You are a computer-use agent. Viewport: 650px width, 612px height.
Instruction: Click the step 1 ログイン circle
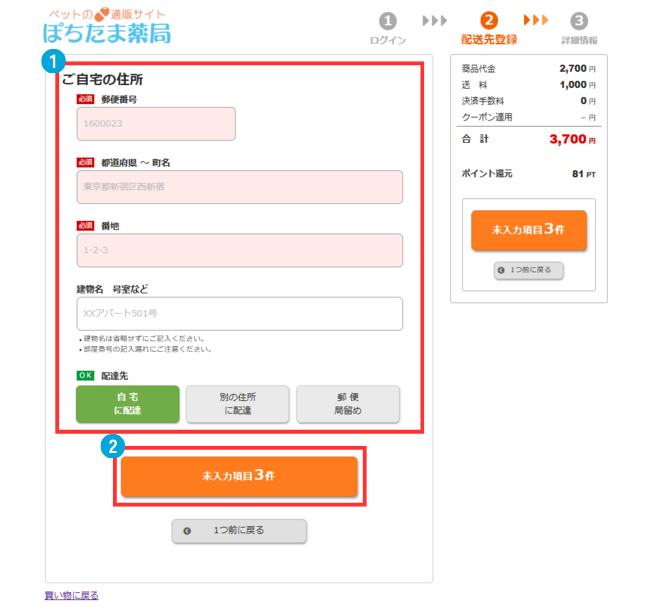388,20
